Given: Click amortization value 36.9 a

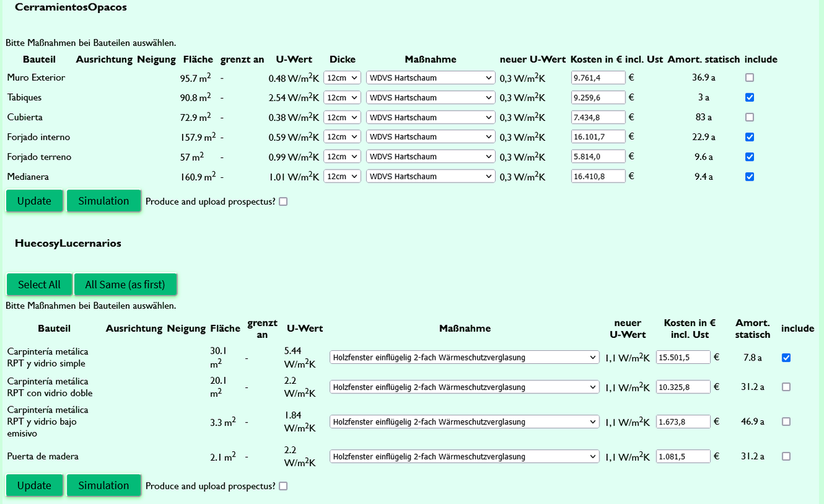Looking at the screenshot, I should (704, 78).
